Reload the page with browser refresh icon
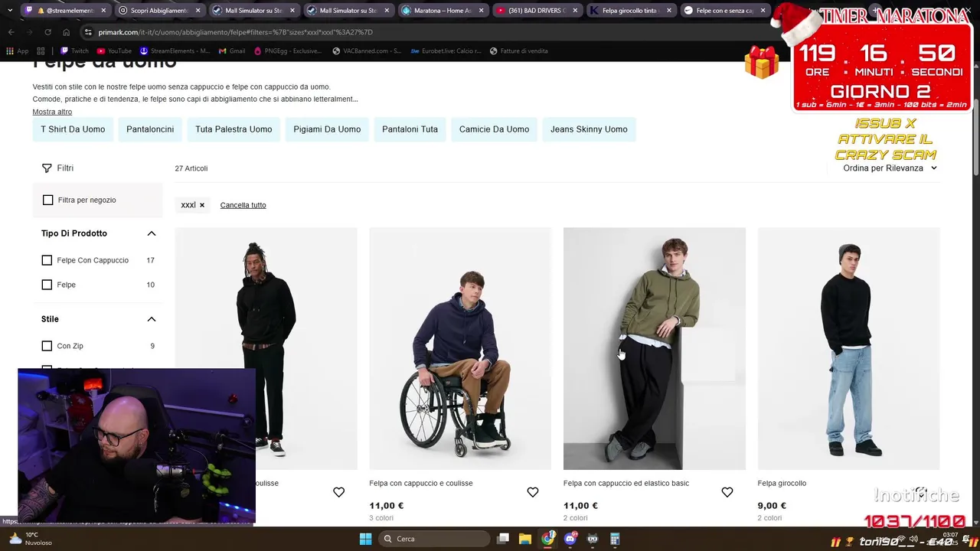This screenshot has width=980, height=551. (47, 32)
